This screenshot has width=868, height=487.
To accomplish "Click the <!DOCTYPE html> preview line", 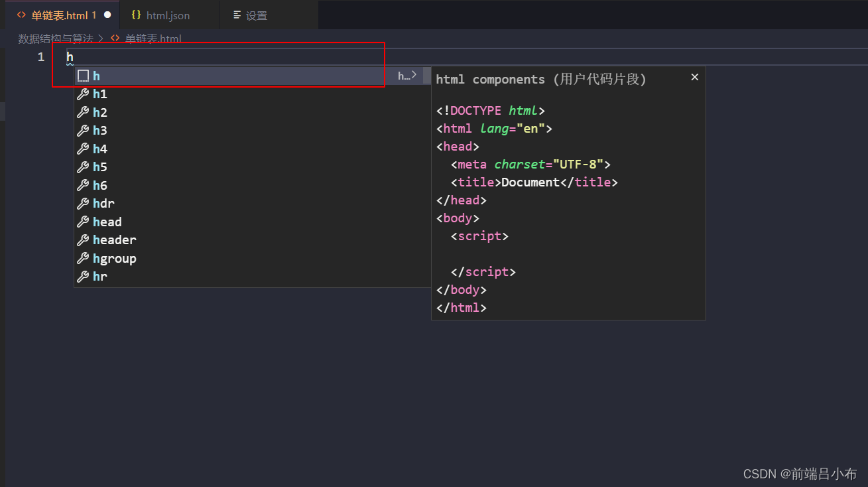I will click(491, 111).
